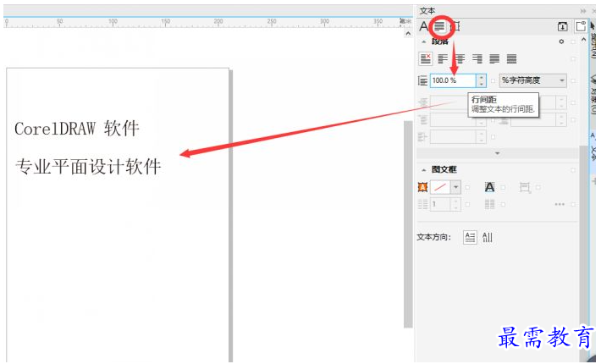Click the 图文框 section heading

tap(444, 169)
